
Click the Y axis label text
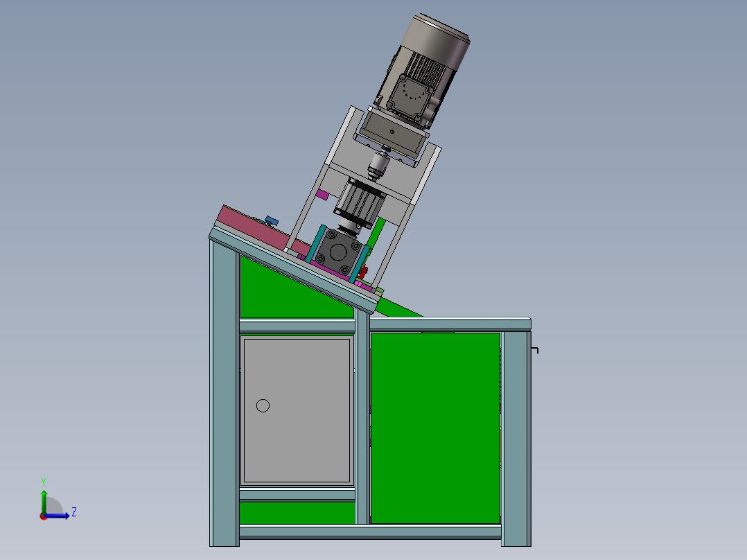[x=44, y=480]
